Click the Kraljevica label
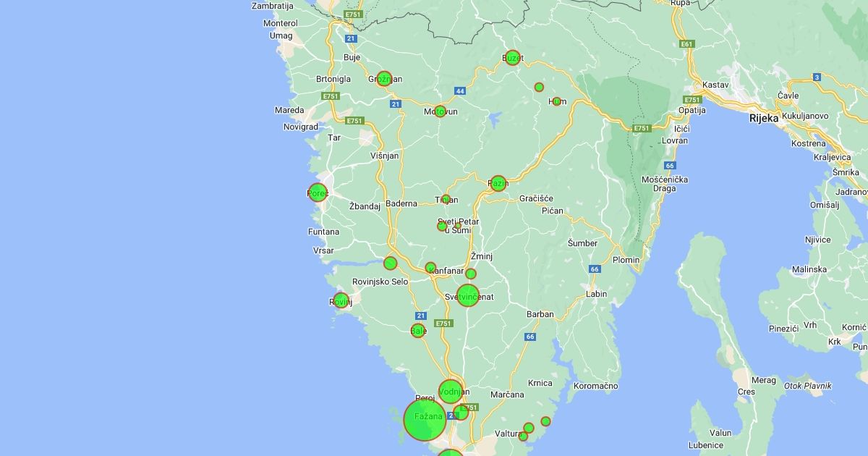This screenshot has height=456, width=868. point(833,157)
